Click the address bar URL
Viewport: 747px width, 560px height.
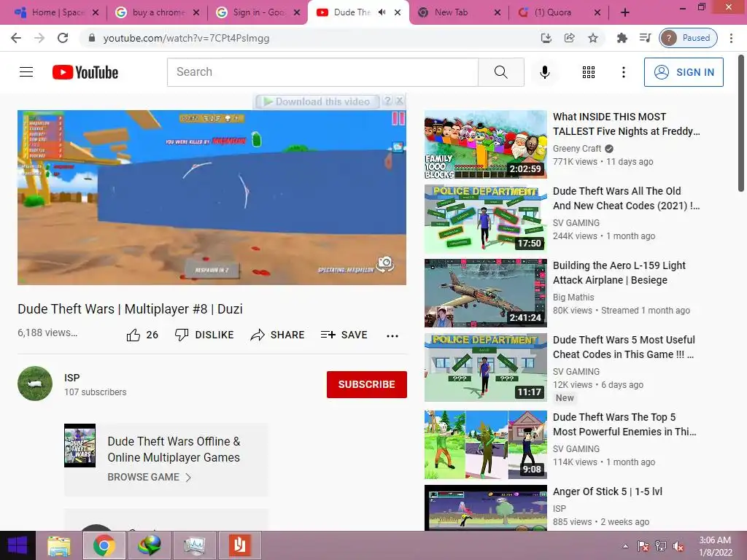pyautogui.click(x=186, y=38)
